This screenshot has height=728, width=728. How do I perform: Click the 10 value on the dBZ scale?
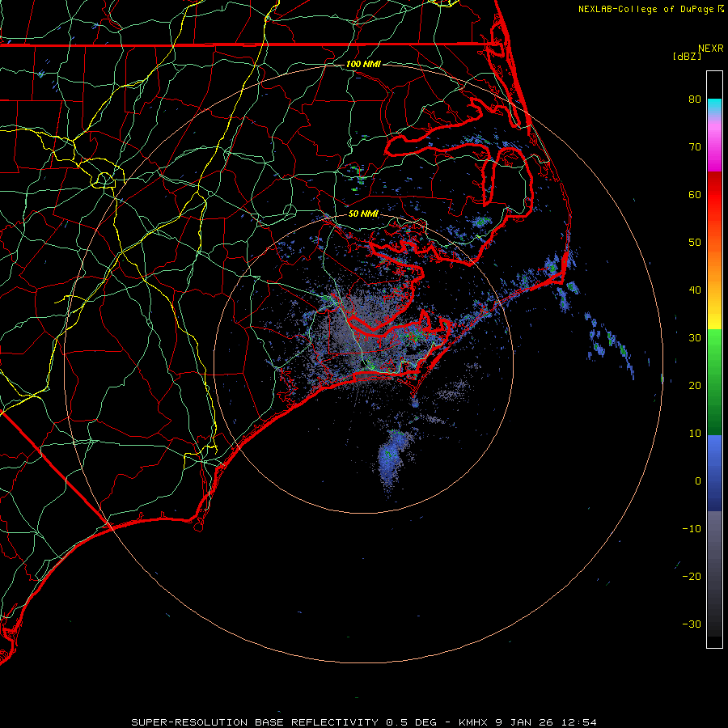(x=695, y=434)
